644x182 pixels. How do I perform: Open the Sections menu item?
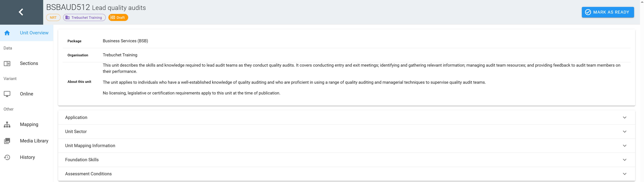coord(29,63)
